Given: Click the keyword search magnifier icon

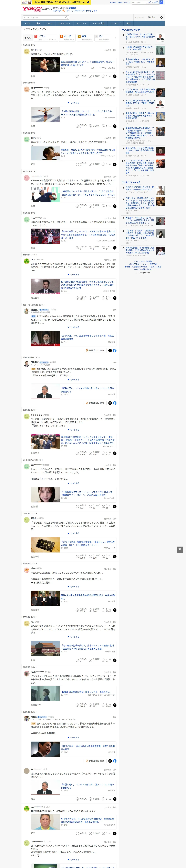Looking at the screenshot, I should [66, 18].
